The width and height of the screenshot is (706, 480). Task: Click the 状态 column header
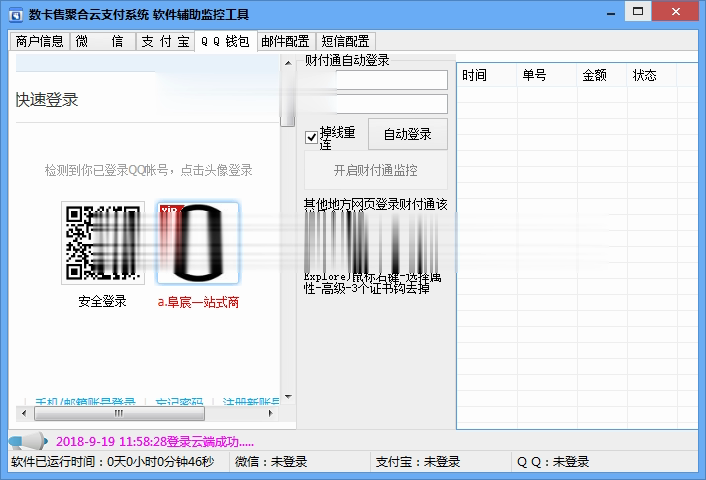pos(652,75)
